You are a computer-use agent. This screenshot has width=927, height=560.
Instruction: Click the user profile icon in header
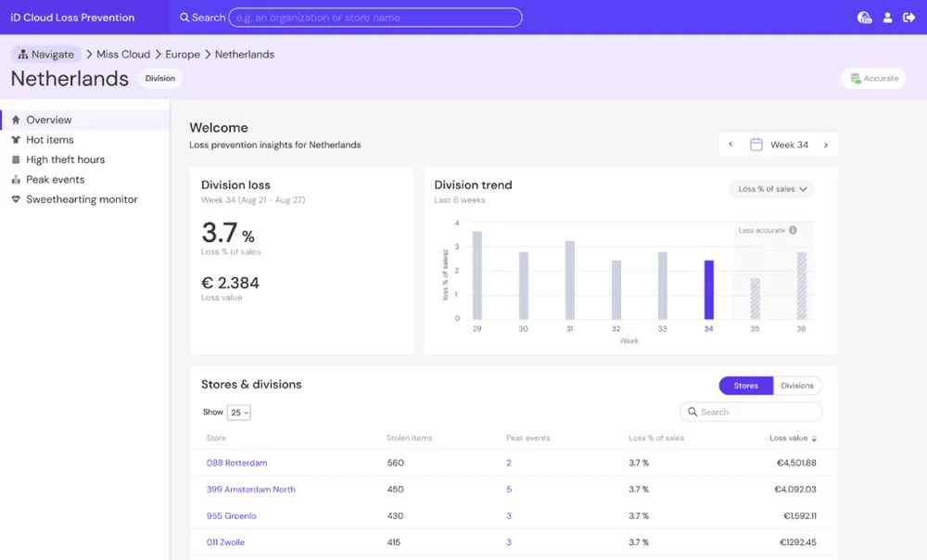coord(887,18)
